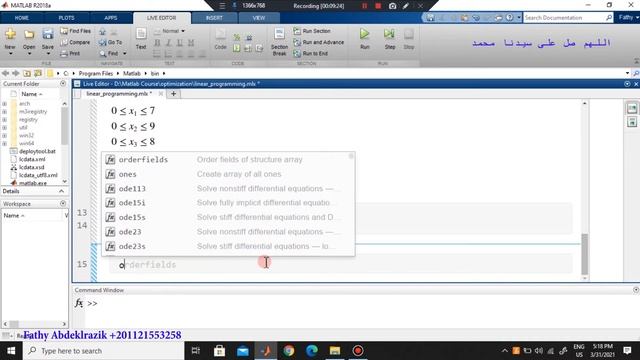Show output on right view icon
The height and width of the screenshot is (360, 640).
(x=632, y=108)
